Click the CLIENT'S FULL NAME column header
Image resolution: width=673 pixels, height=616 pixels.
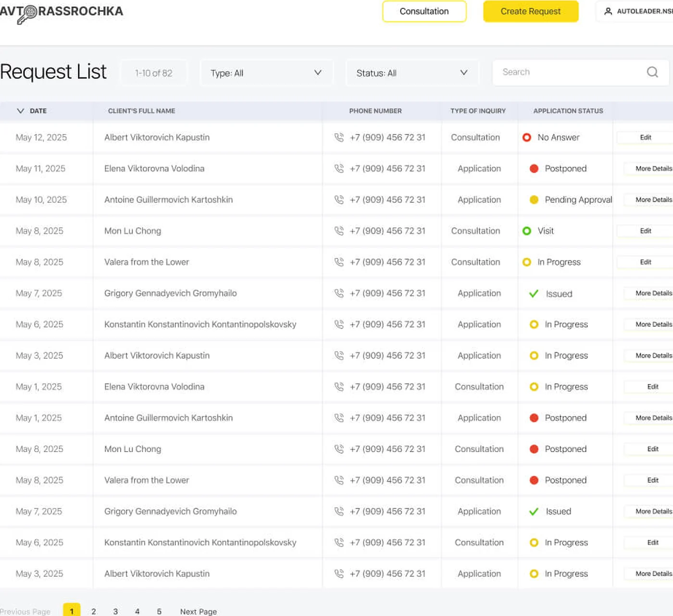click(141, 111)
